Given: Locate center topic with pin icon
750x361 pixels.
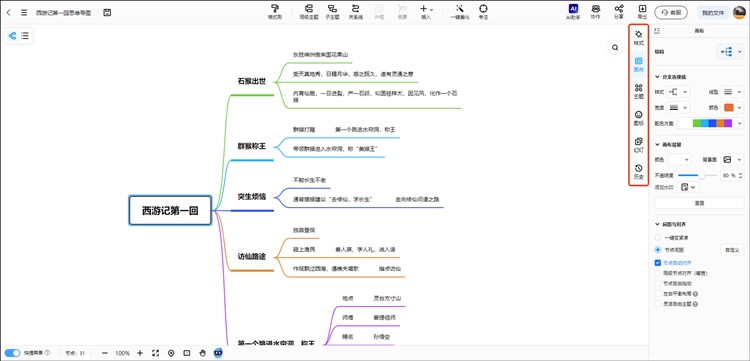Looking at the screenshot, I should click(x=171, y=353).
